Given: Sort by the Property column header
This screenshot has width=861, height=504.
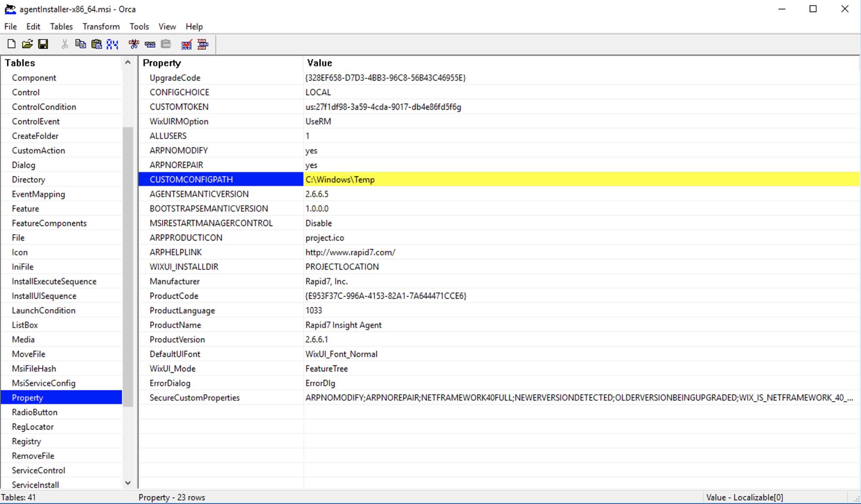Looking at the screenshot, I should click(162, 63).
